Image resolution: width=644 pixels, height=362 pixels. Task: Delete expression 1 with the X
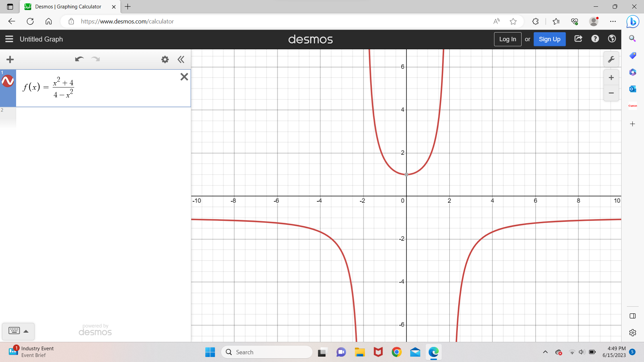[x=184, y=77]
